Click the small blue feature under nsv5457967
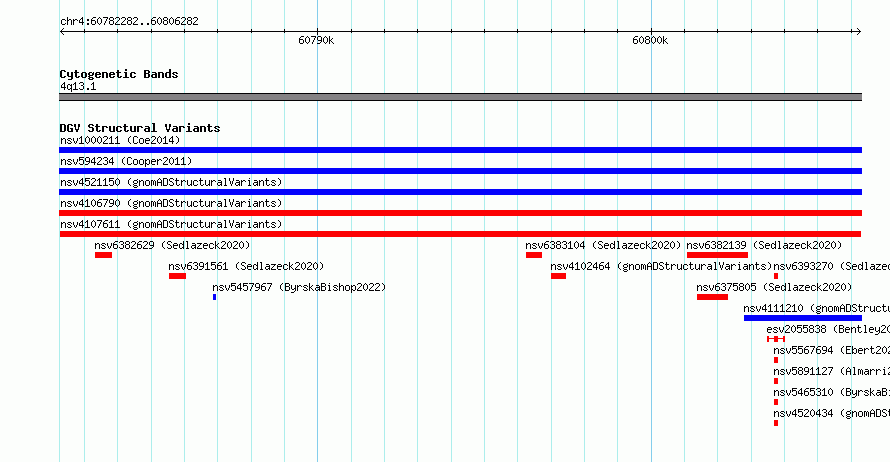The image size is (890, 462). point(215,297)
